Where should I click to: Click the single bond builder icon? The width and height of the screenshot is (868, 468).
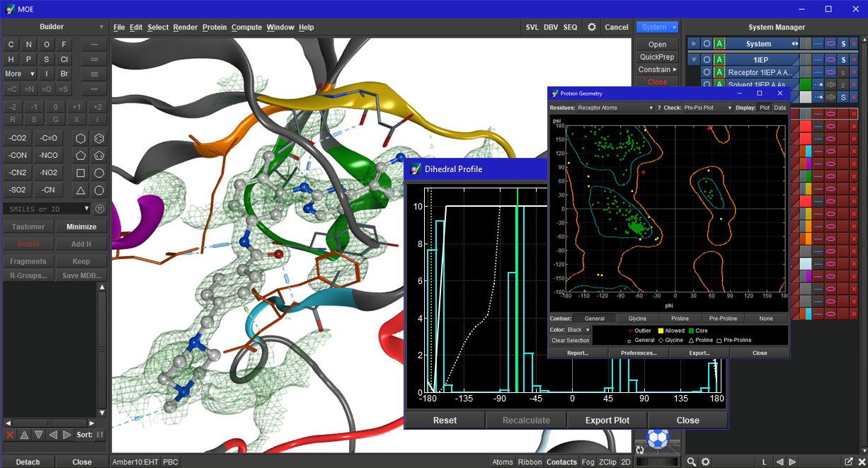(x=94, y=45)
